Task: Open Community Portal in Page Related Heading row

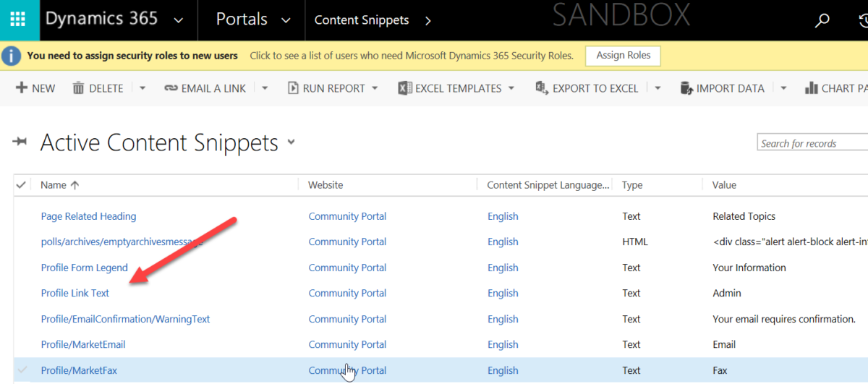Action: [347, 216]
